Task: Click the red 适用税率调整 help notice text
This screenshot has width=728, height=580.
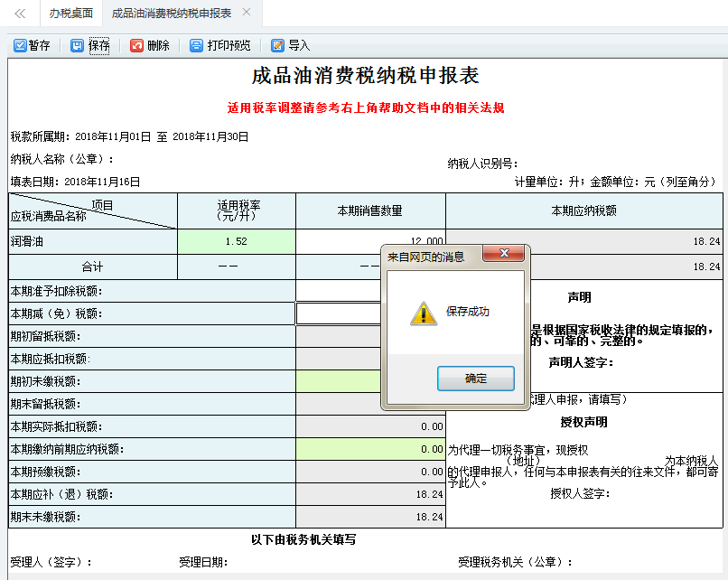Action: (366, 108)
